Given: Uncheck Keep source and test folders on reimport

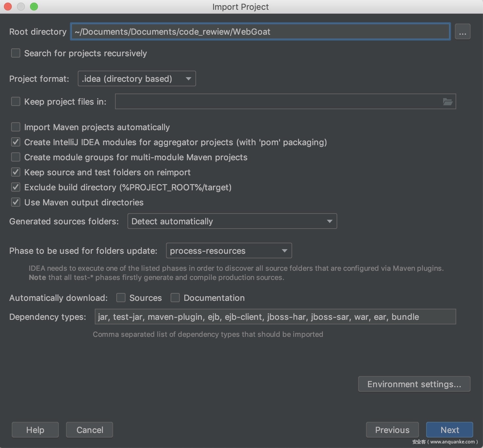Looking at the screenshot, I should 16,172.
